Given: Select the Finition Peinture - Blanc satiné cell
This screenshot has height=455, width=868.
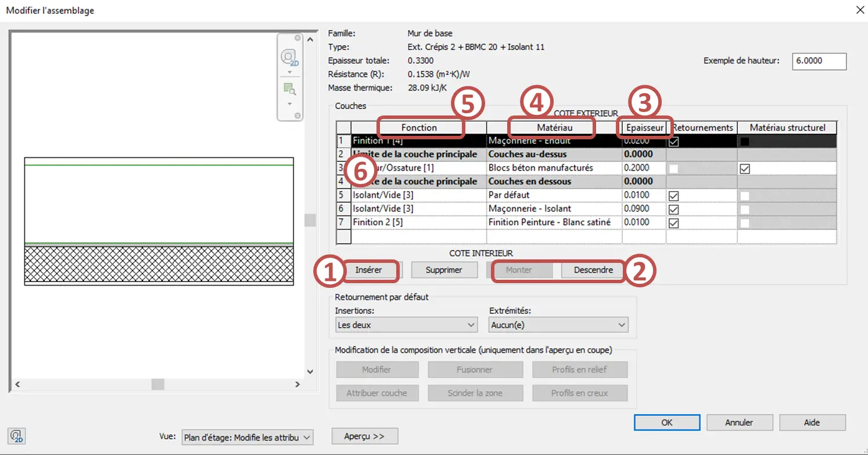Looking at the screenshot, I should [554, 223].
